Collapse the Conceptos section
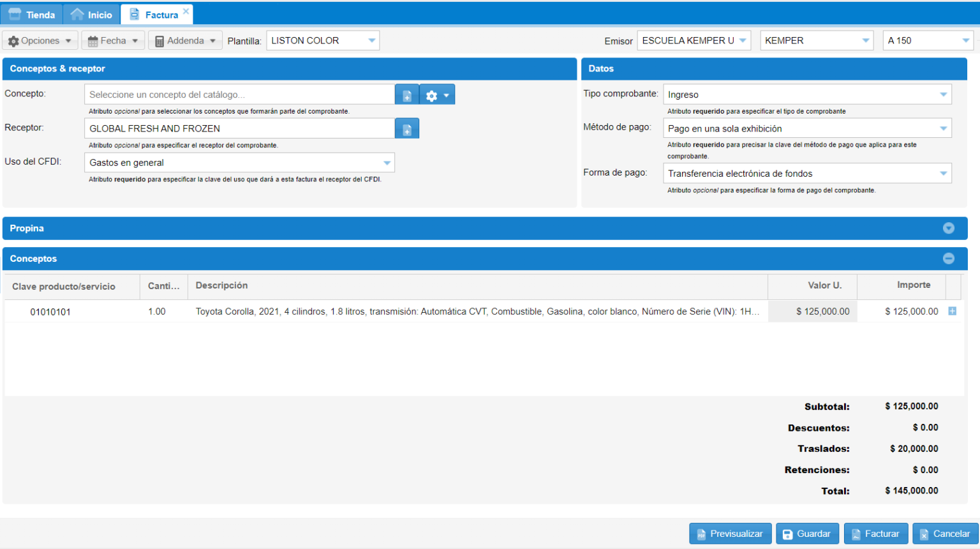980x549 pixels. coord(948,259)
